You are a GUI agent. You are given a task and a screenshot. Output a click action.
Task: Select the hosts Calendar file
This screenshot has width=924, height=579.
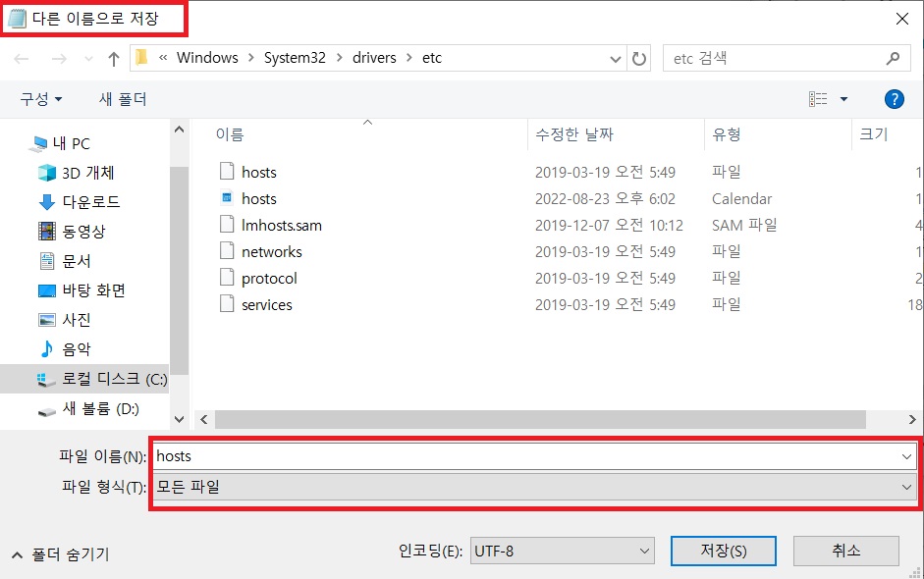(258, 198)
